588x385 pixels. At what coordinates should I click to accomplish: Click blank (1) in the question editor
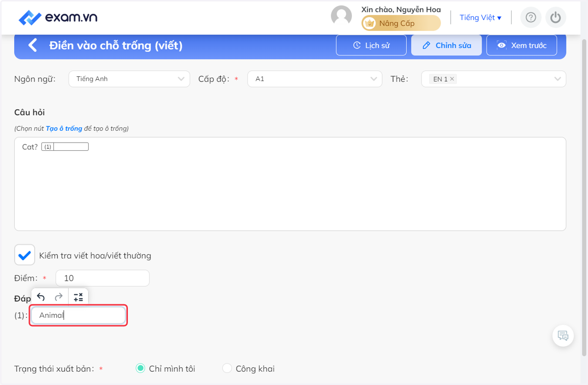coord(65,146)
